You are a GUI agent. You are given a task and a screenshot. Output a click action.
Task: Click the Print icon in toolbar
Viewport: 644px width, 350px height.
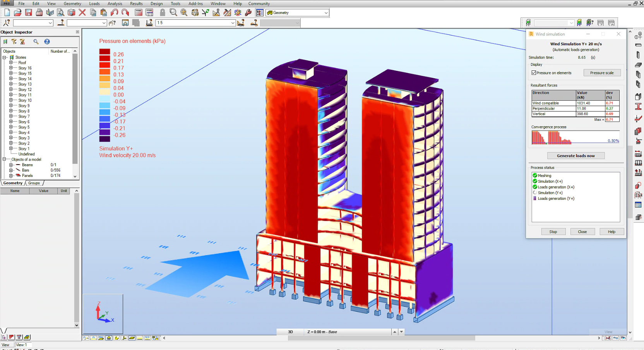[39, 13]
